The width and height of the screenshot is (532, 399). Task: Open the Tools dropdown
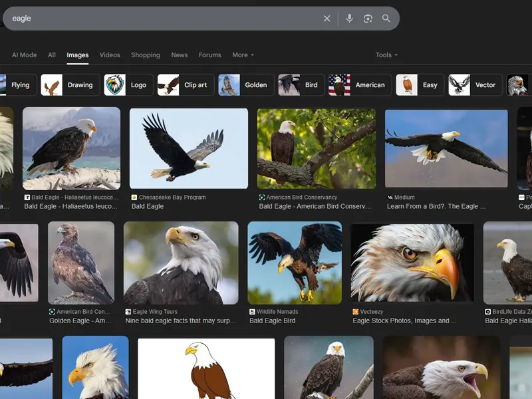(x=386, y=55)
